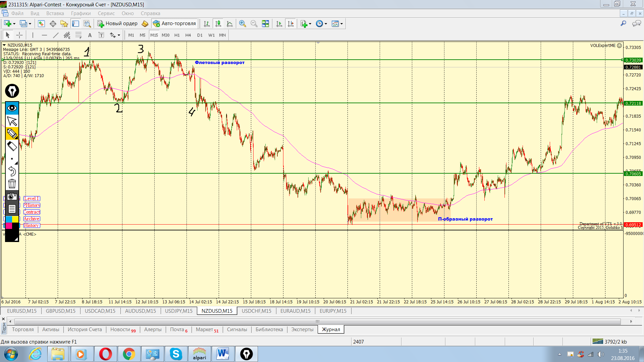Open the Сервис menu
The height and width of the screenshot is (362, 644).
pyautogui.click(x=106, y=13)
